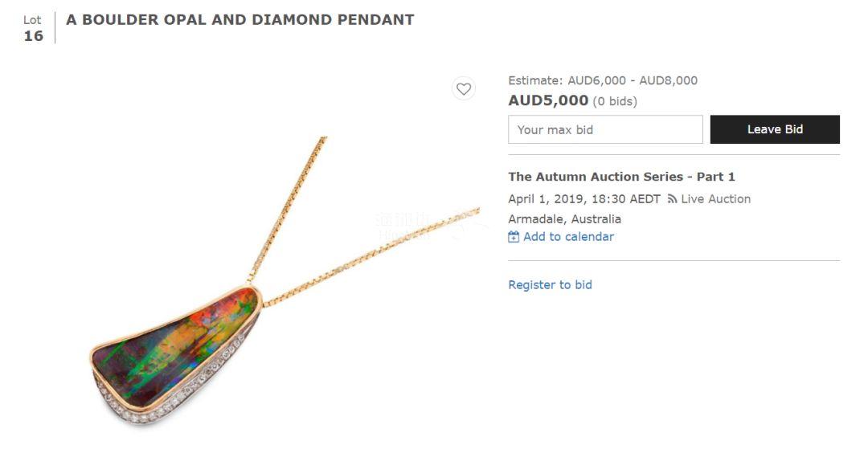
Task: Click the Armadale, Australia location text
Action: (564, 218)
